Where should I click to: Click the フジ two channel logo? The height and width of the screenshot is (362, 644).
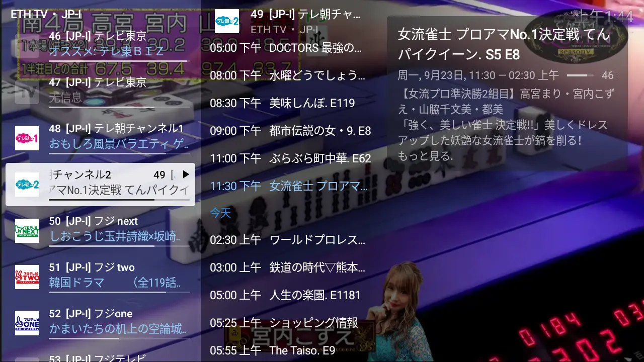27,277
